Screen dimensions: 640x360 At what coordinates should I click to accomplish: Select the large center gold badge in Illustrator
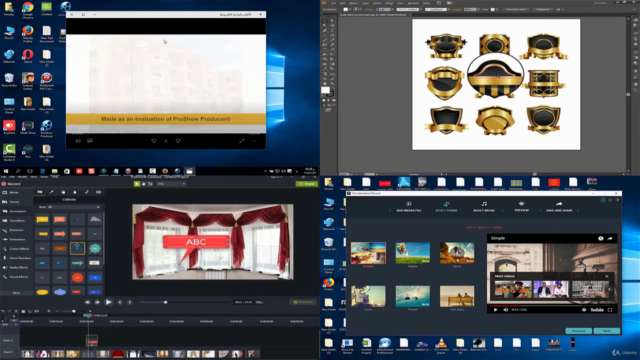click(x=495, y=76)
